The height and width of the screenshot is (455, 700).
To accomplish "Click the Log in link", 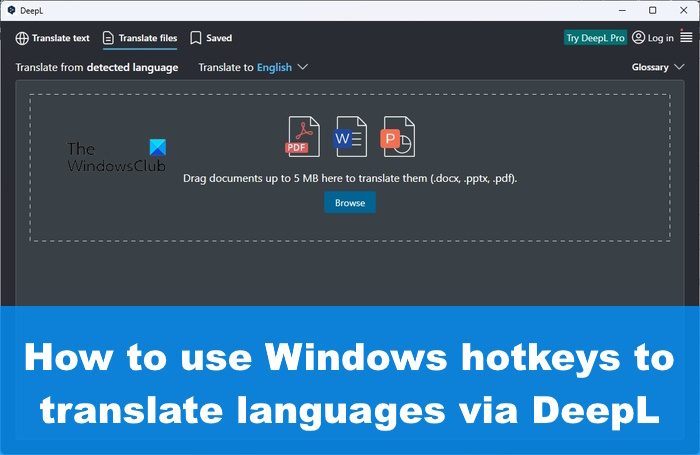I will pyautogui.click(x=660, y=38).
